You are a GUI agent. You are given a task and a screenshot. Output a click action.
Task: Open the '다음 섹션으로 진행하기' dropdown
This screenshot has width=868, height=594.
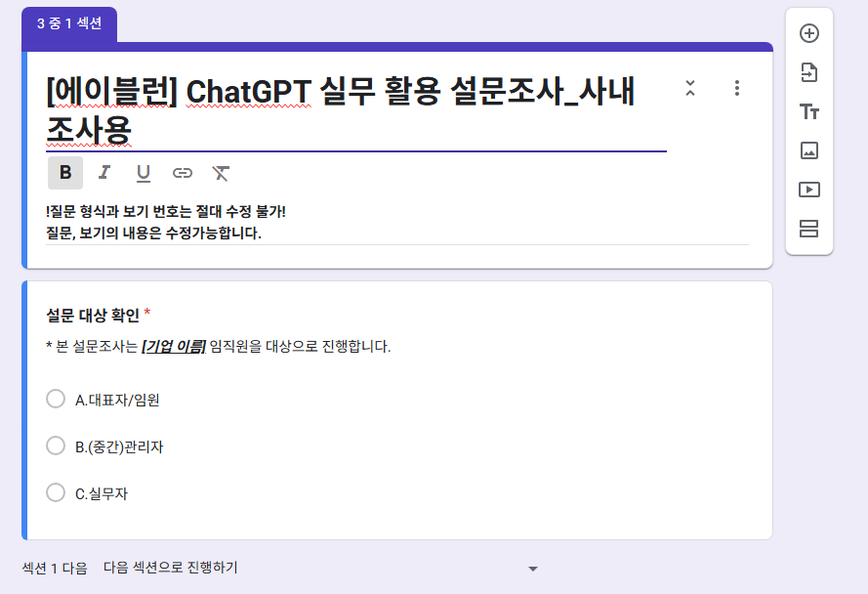point(320,568)
